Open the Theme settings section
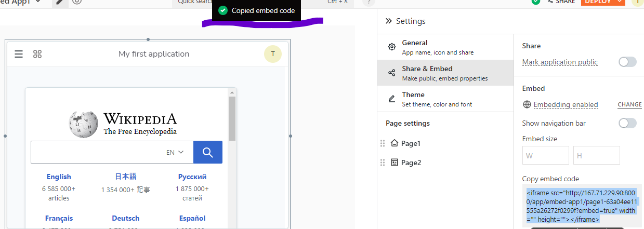This screenshot has width=644, height=229. [445, 99]
